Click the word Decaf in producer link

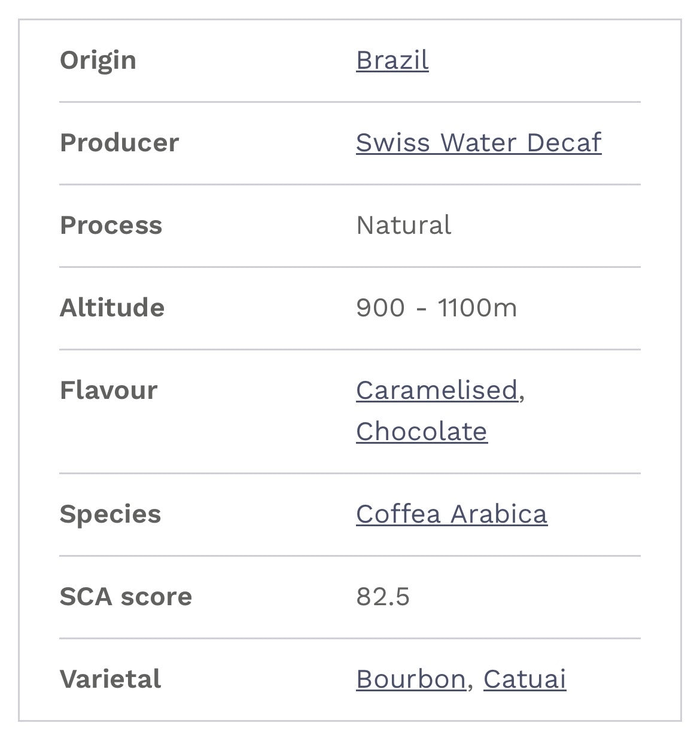564,143
